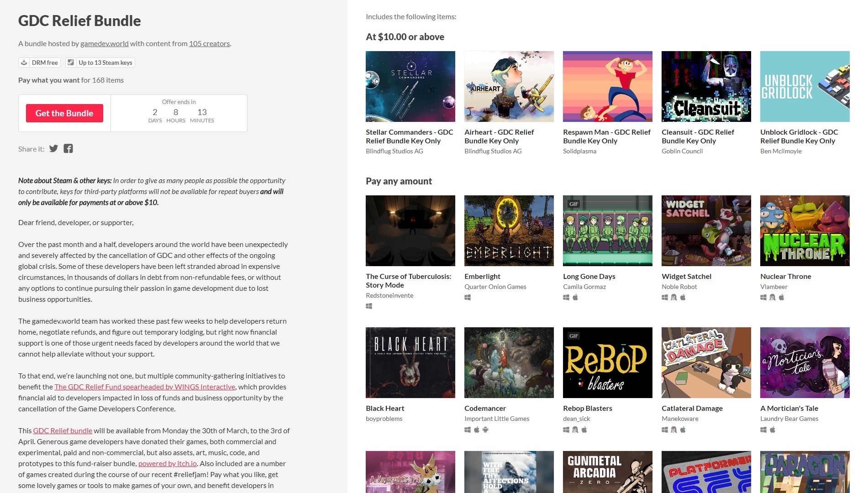
Task: Click Apple icon under Nuclear Throne
Action: [781, 298]
